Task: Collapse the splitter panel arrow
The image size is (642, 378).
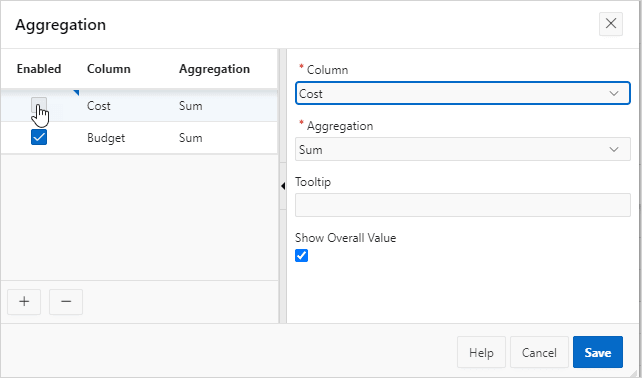Action: click(283, 186)
